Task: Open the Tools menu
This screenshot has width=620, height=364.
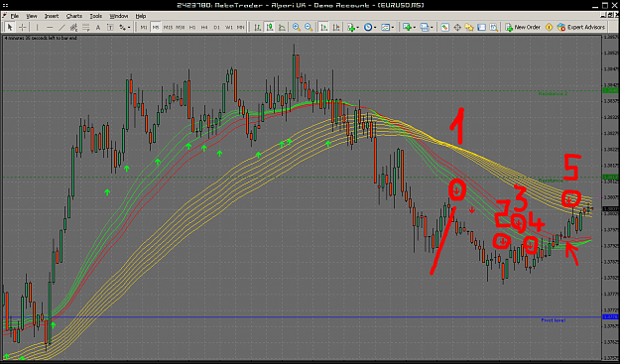Action: point(95,16)
